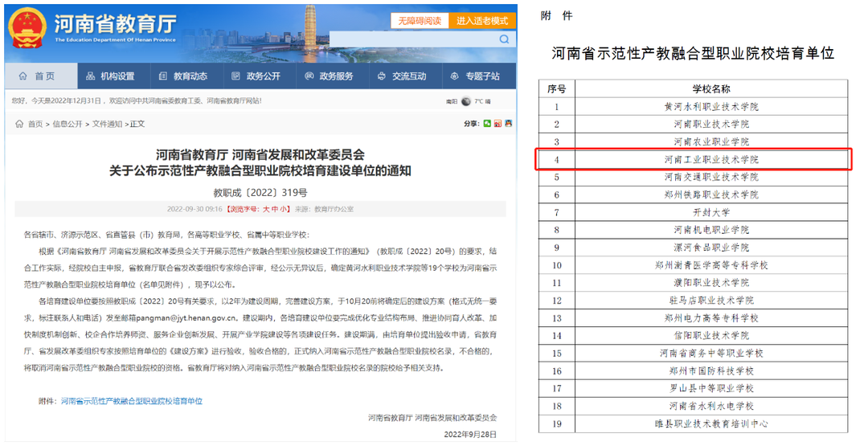Open the attachment link 河南省示范性产教融合型职业院校培育单位
868x446 pixels.
point(132,401)
